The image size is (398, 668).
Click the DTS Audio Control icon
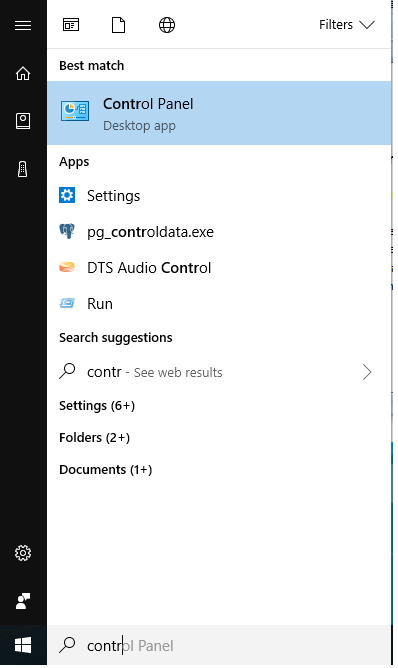(x=67, y=268)
